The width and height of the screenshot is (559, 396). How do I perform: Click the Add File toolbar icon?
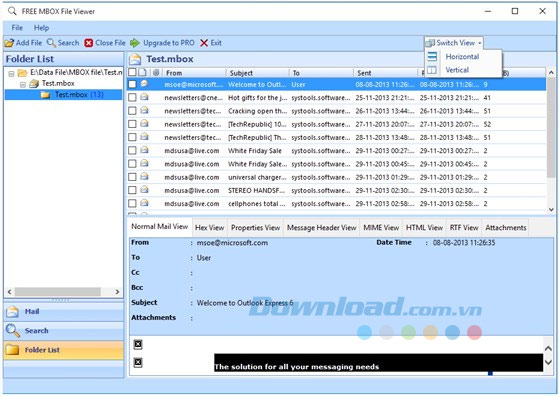[x=9, y=43]
